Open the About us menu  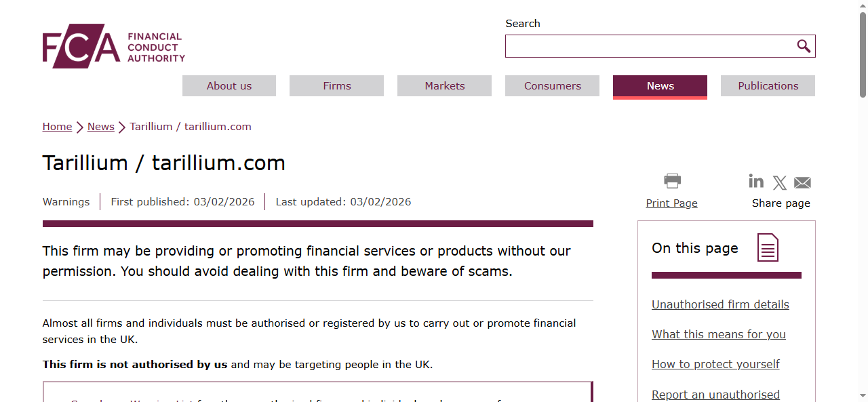pyautogui.click(x=229, y=85)
